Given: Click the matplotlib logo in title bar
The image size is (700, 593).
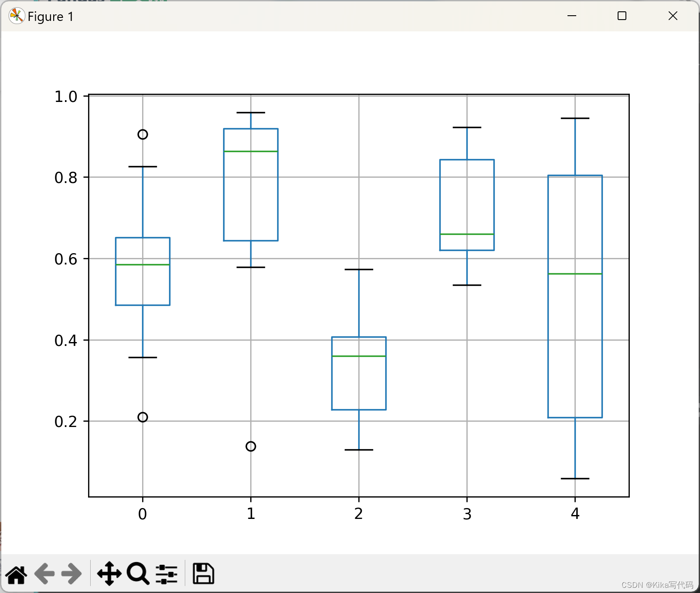Looking at the screenshot, I should 17,16.
